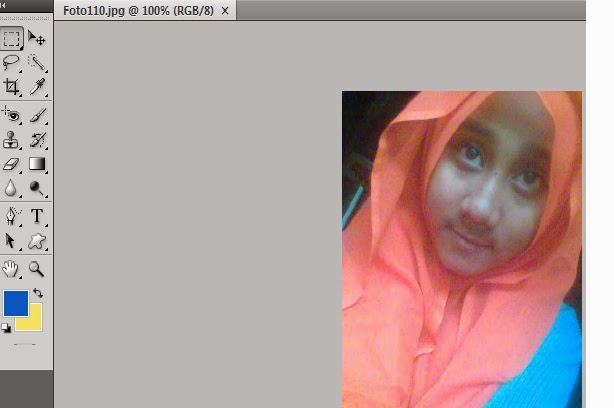Pick the Magic Wand tool
This screenshot has height=408, width=614.
click(x=37, y=63)
